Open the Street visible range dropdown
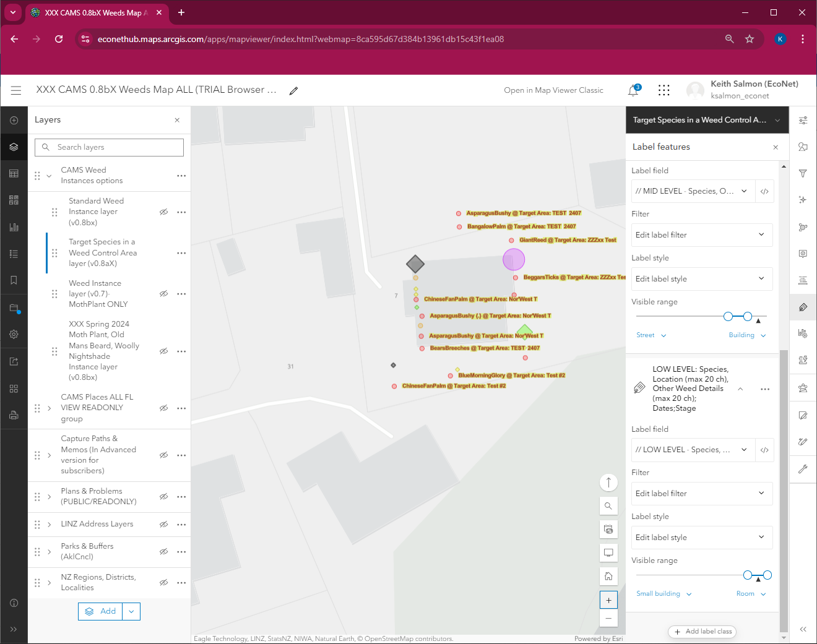Viewport: 817px width, 644px height. (651, 335)
